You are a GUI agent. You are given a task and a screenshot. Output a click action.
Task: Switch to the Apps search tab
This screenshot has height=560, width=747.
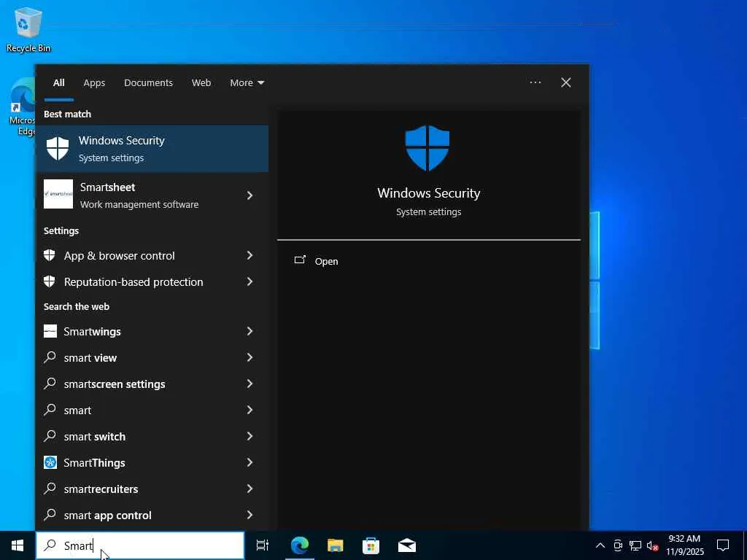pyautogui.click(x=94, y=82)
